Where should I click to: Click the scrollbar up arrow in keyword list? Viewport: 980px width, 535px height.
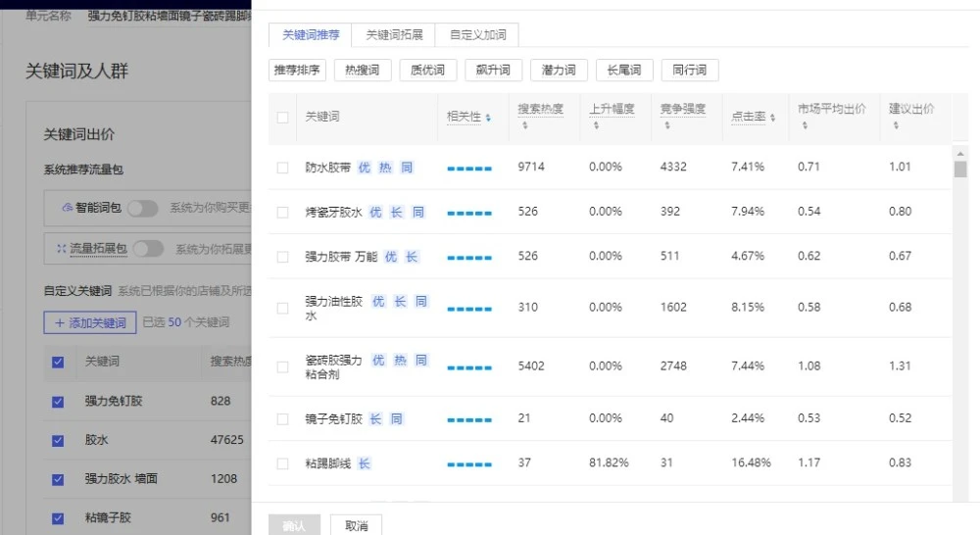pos(960,153)
